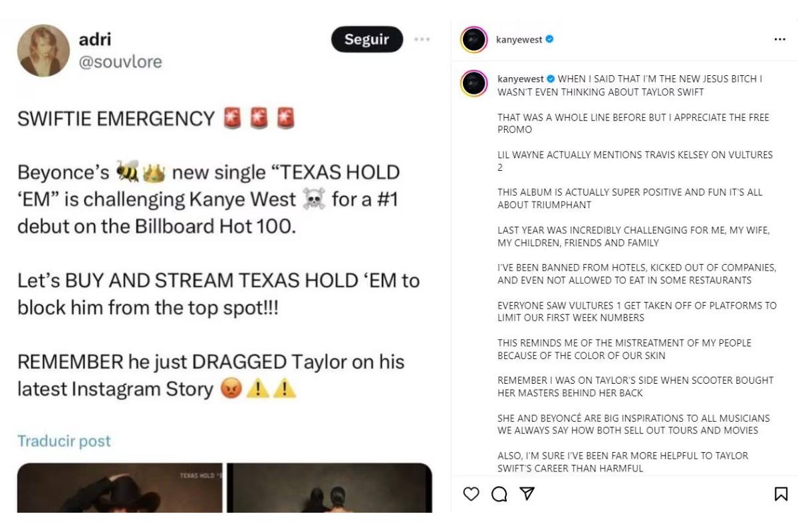Click the Traducir post link
This screenshot has height=532, width=798.
(64, 441)
